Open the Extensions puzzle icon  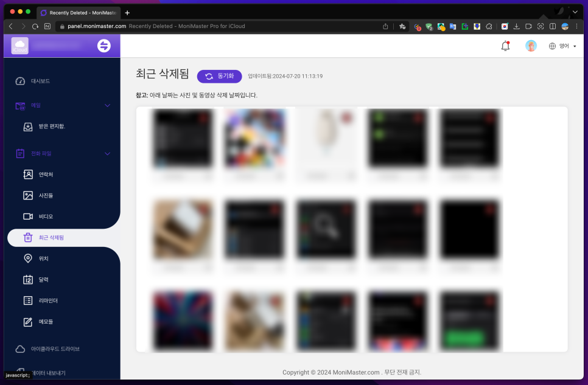click(489, 26)
